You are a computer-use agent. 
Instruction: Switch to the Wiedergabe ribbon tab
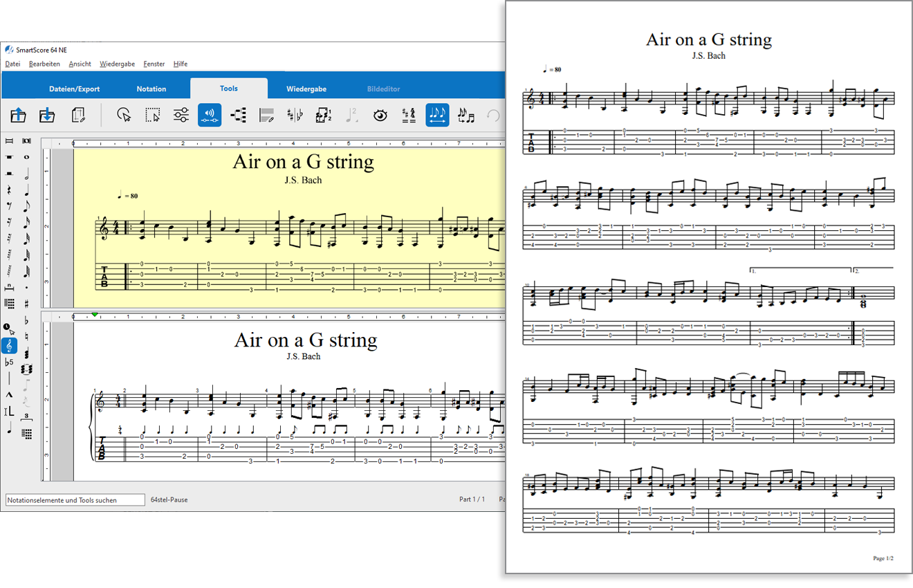coord(306,89)
